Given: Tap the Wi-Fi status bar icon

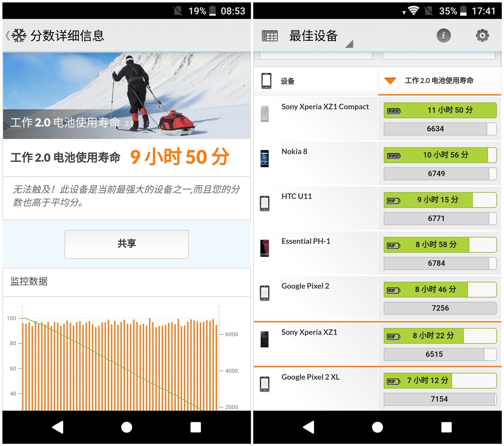Looking at the screenshot, I should (414, 11).
